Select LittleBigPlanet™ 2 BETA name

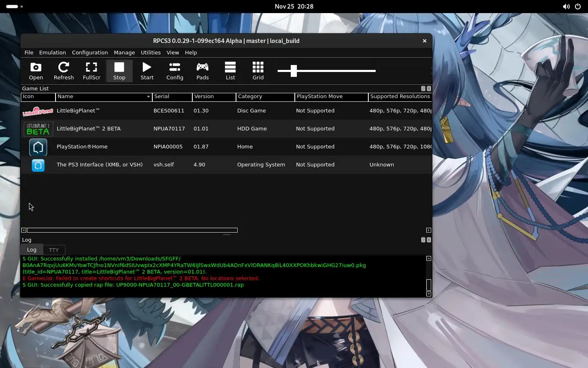pos(89,129)
